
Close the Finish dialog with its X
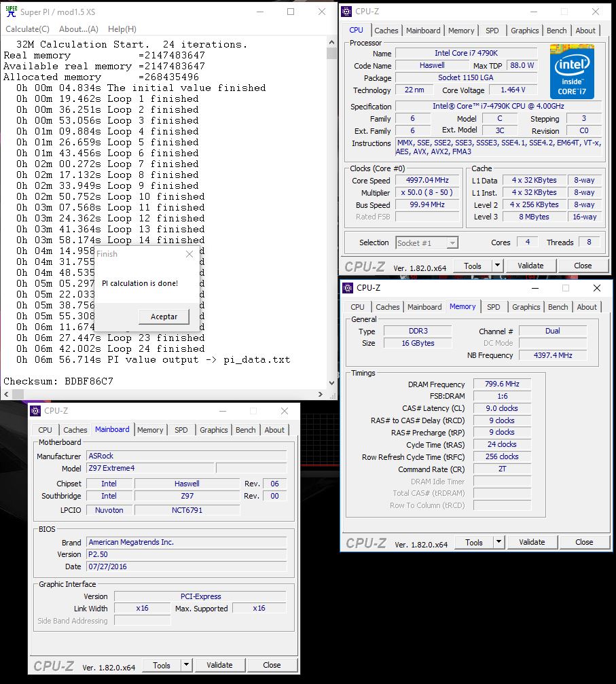(x=189, y=254)
